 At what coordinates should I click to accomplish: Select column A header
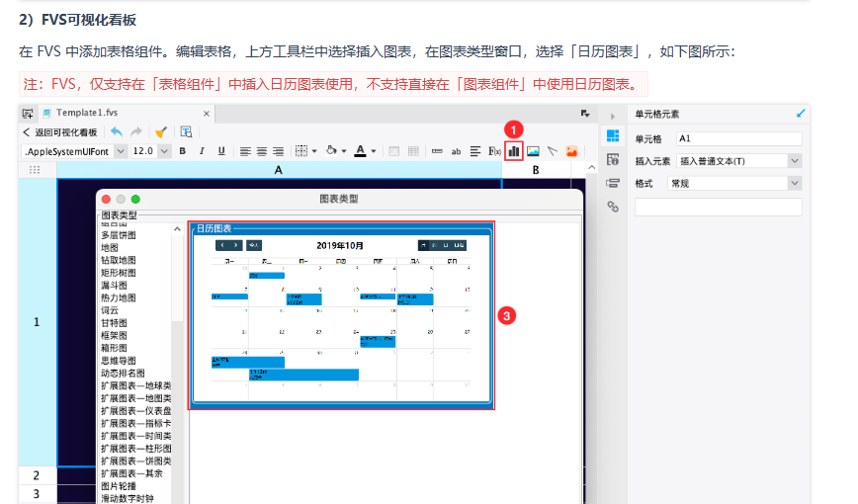coord(279,170)
